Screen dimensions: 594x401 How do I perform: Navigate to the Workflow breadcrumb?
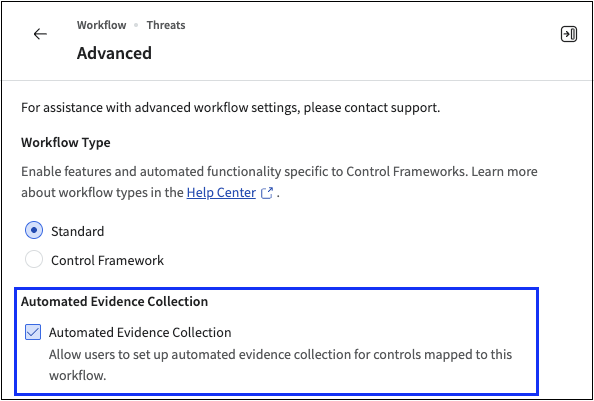[102, 25]
